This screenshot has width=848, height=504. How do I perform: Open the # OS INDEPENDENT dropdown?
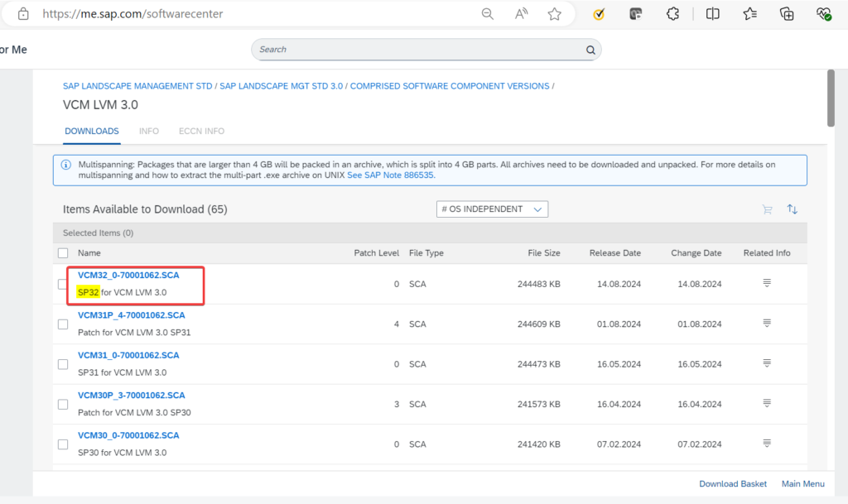492,209
